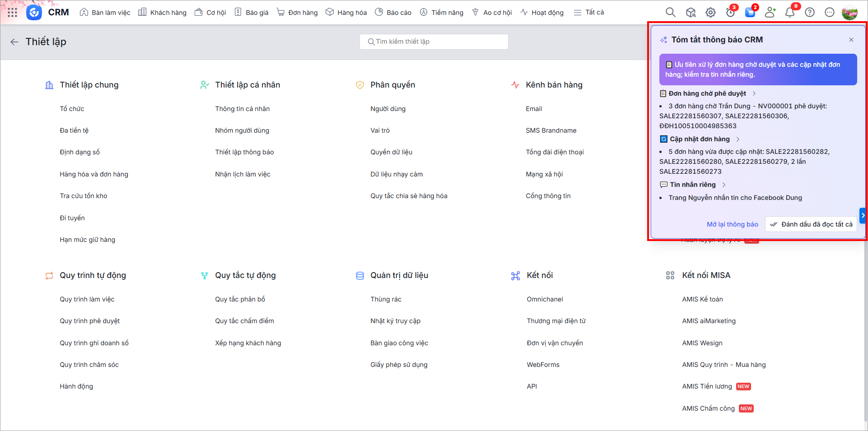The image size is (868, 431).
Task: Click the Tìm kiếm thiết lập search field
Action: 434,42
